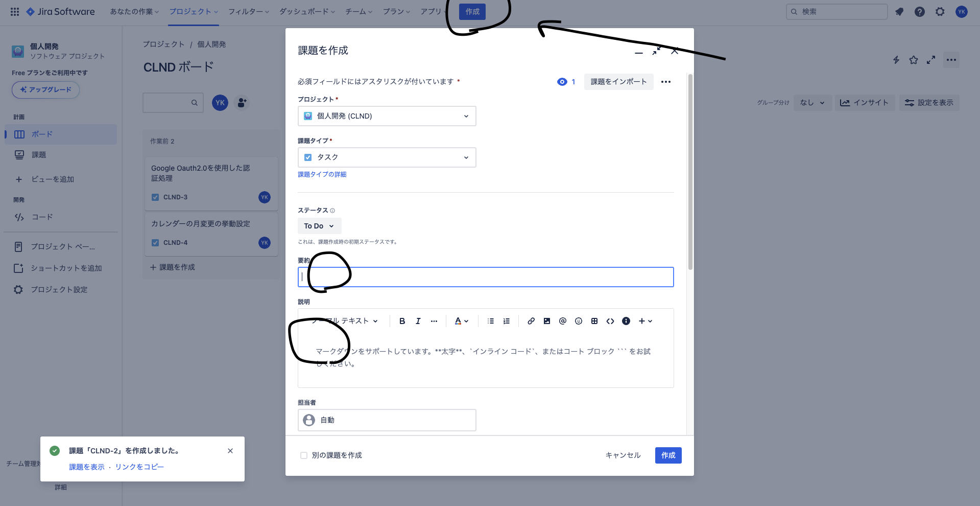Open the 課題タイプ dropdown showing タスク
Screen dimensions: 980x506
pos(387,157)
